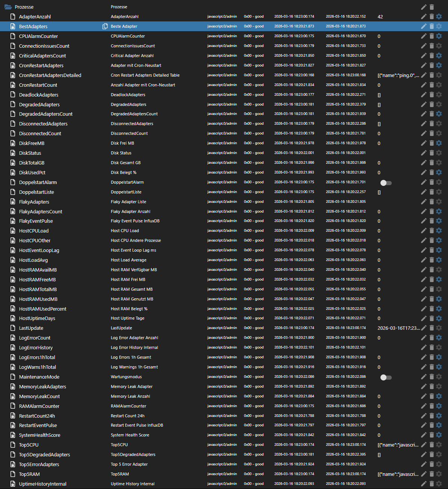Edit the LastUpdate object
The height and width of the screenshot is (489, 448).
pyautogui.click(x=424, y=328)
